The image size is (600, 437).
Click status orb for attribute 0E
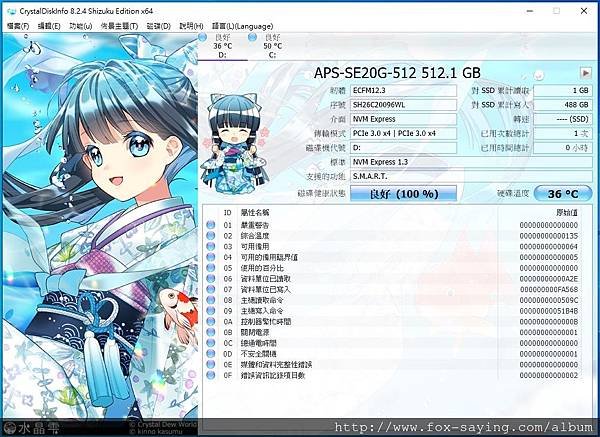point(210,364)
